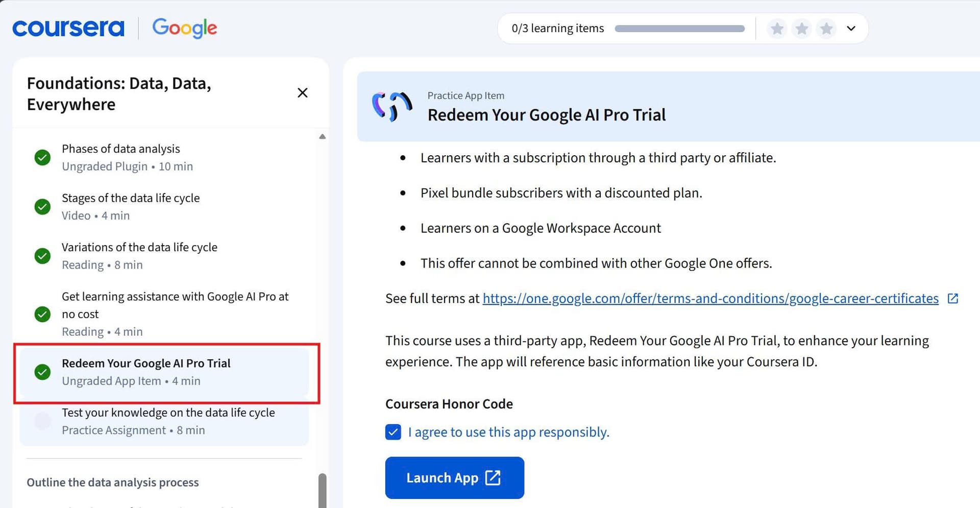Click the 'Practice App Item' label
980x508 pixels.
tap(465, 95)
